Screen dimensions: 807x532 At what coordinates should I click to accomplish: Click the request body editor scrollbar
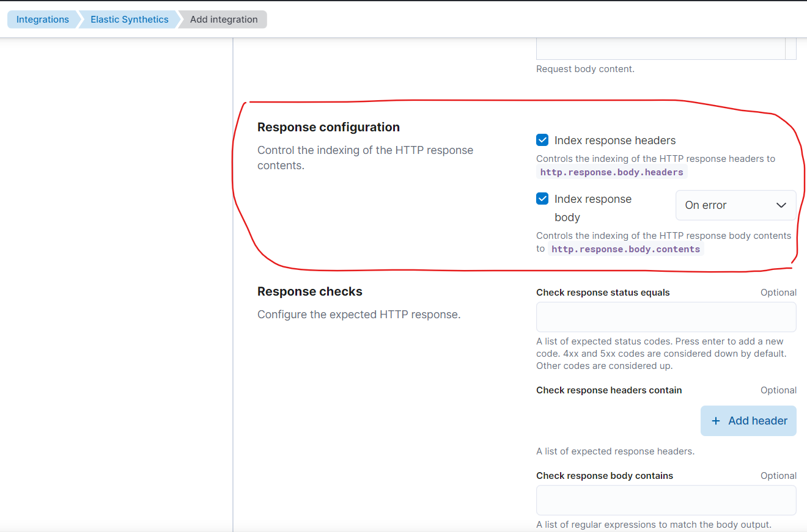click(791, 49)
